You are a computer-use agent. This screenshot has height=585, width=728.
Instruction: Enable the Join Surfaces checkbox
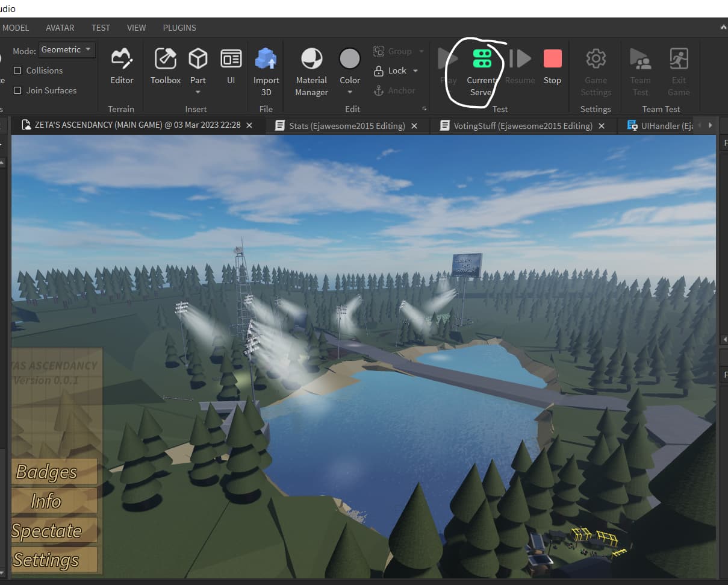18,90
